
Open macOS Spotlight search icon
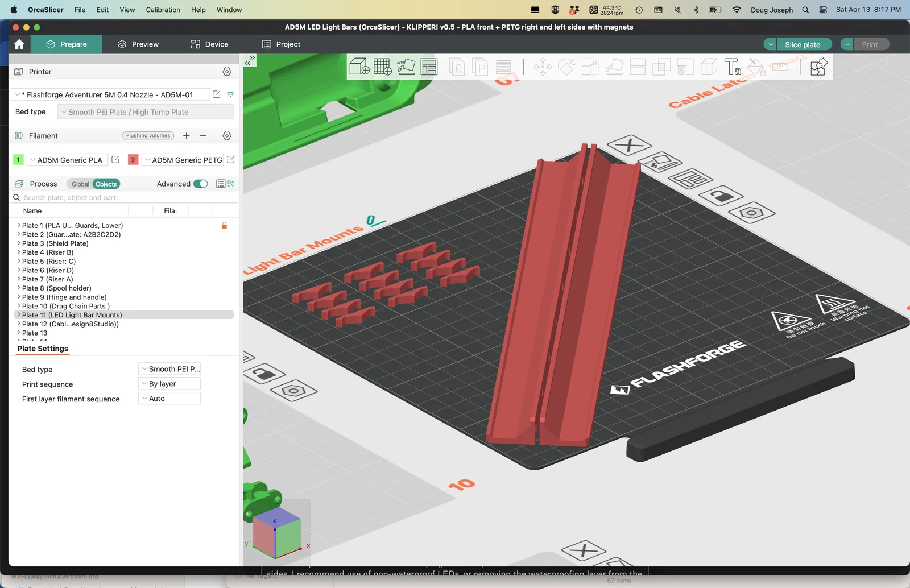(805, 10)
